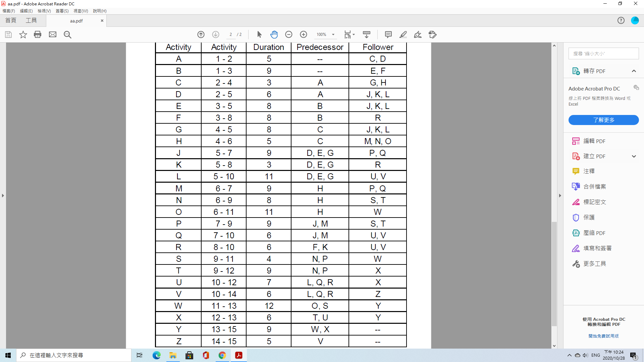This screenshot has height=362, width=644.
Task: Click the Email icon in toolbar
Action: (53, 35)
